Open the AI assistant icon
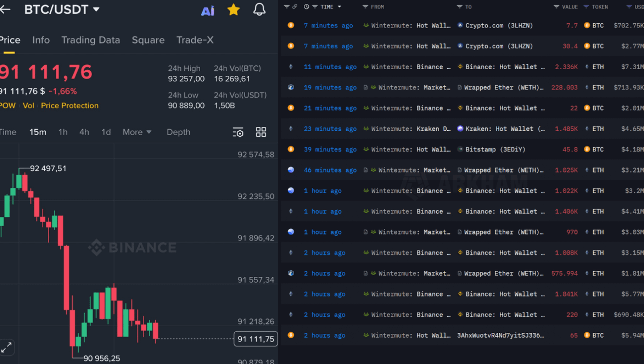 (208, 11)
